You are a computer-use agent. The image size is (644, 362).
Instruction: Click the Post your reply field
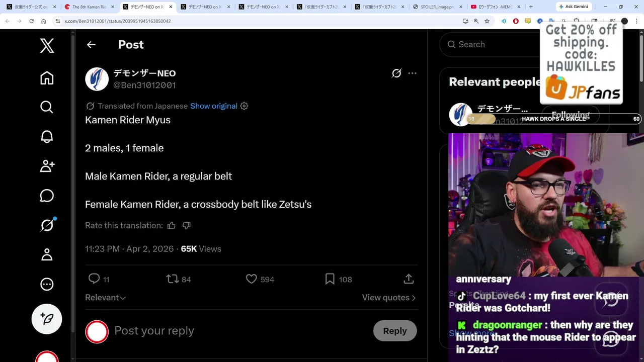coord(242,331)
